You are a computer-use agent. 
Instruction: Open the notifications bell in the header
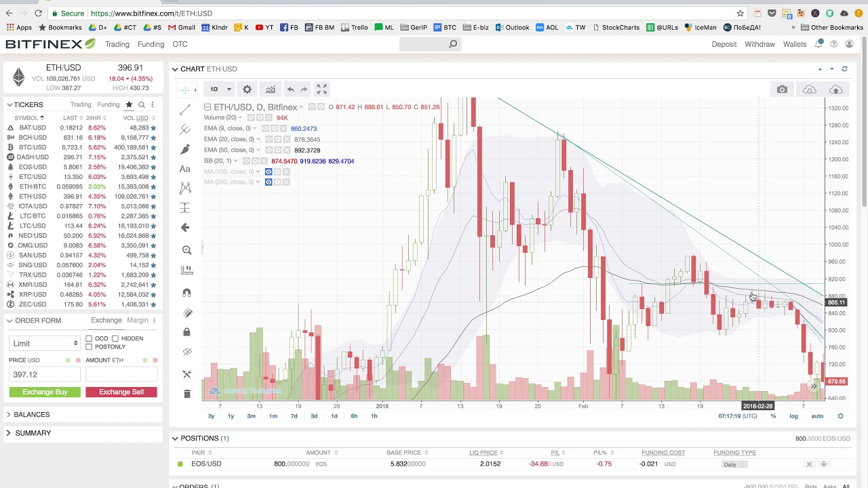coord(819,44)
